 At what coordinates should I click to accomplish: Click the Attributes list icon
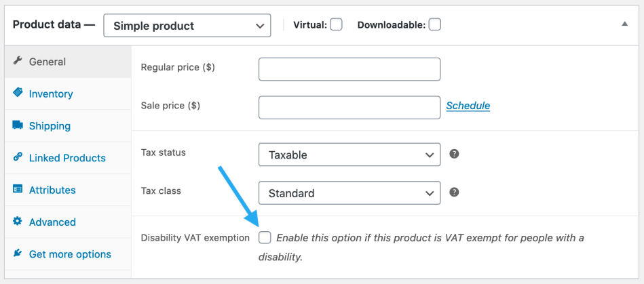click(x=18, y=190)
